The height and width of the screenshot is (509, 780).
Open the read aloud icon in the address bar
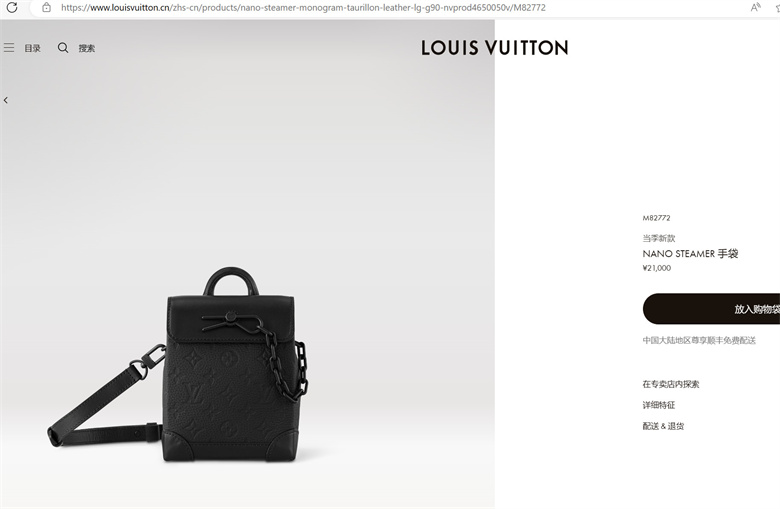click(756, 7)
